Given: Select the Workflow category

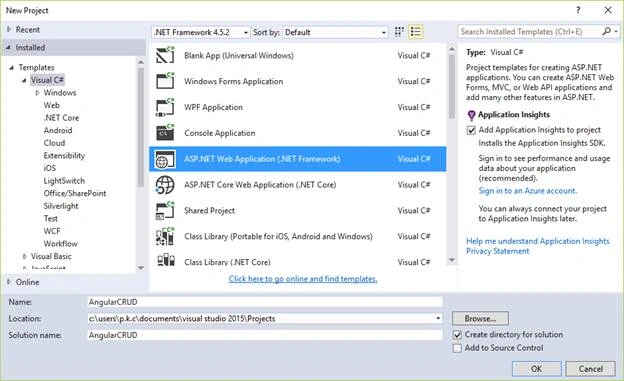Looking at the screenshot, I should click(x=60, y=244).
